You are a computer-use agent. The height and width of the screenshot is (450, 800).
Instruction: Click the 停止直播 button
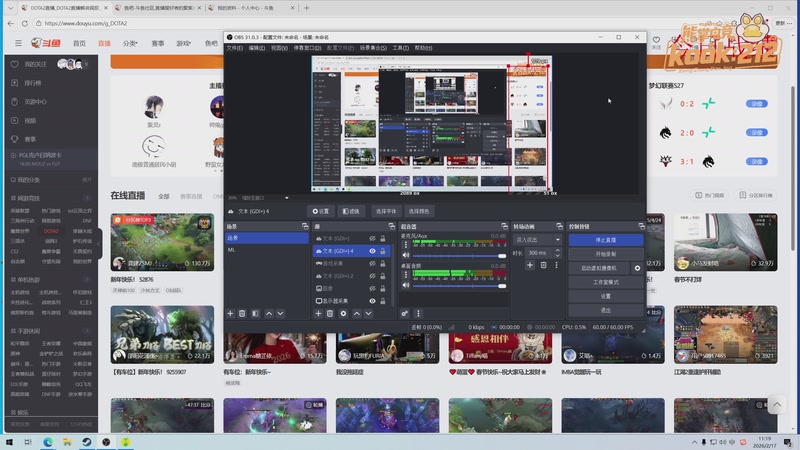tap(605, 240)
